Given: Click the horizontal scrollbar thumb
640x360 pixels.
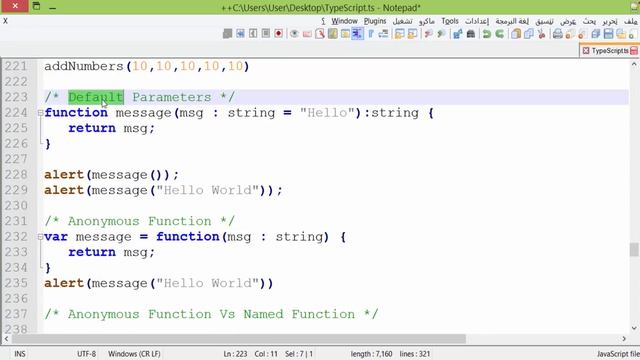Looking at the screenshot, I should pos(239,339).
